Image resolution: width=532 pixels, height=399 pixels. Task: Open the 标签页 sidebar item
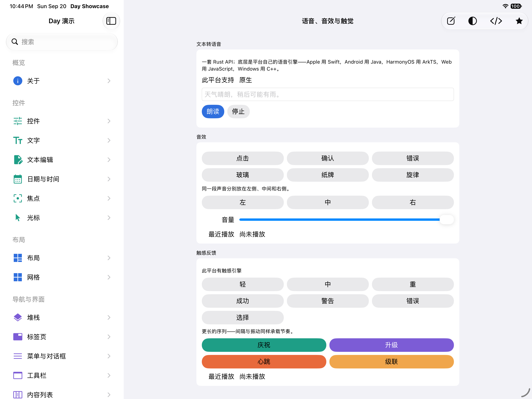(62, 337)
